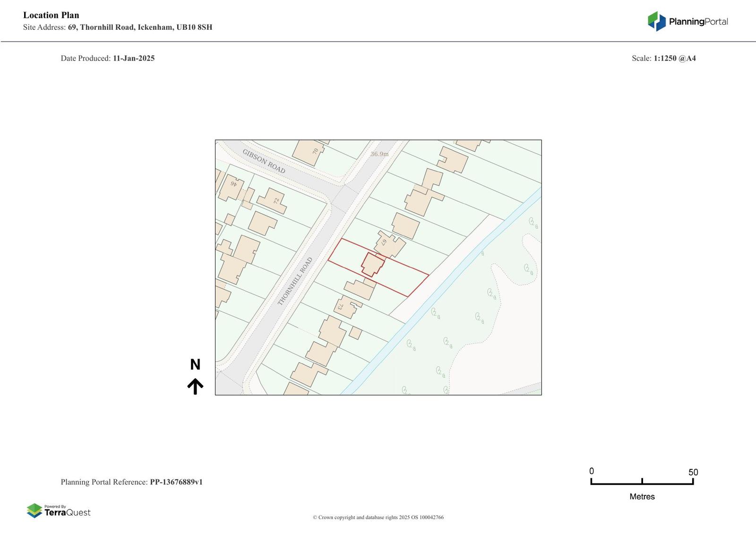Click the Planning Portal logo
756x535 pixels.
(687, 21)
